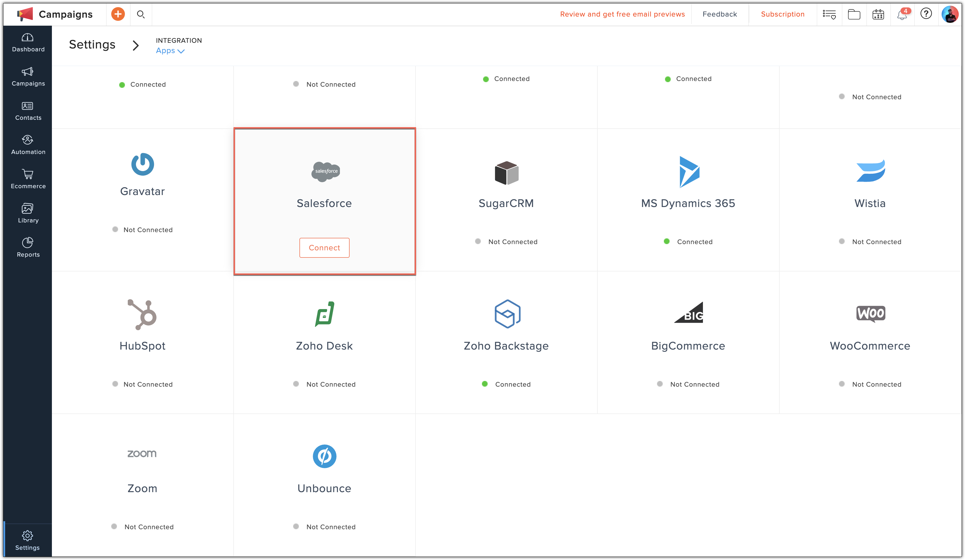Click the BigCommerce logo icon

[x=689, y=312]
